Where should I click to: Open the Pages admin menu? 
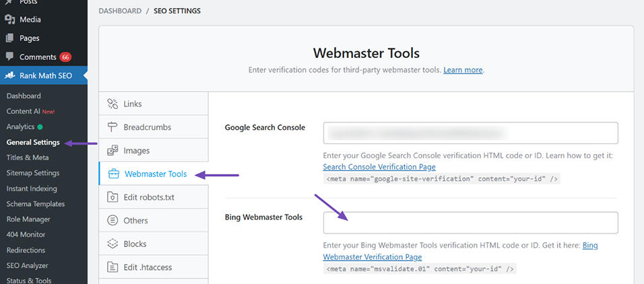(29, 38)
